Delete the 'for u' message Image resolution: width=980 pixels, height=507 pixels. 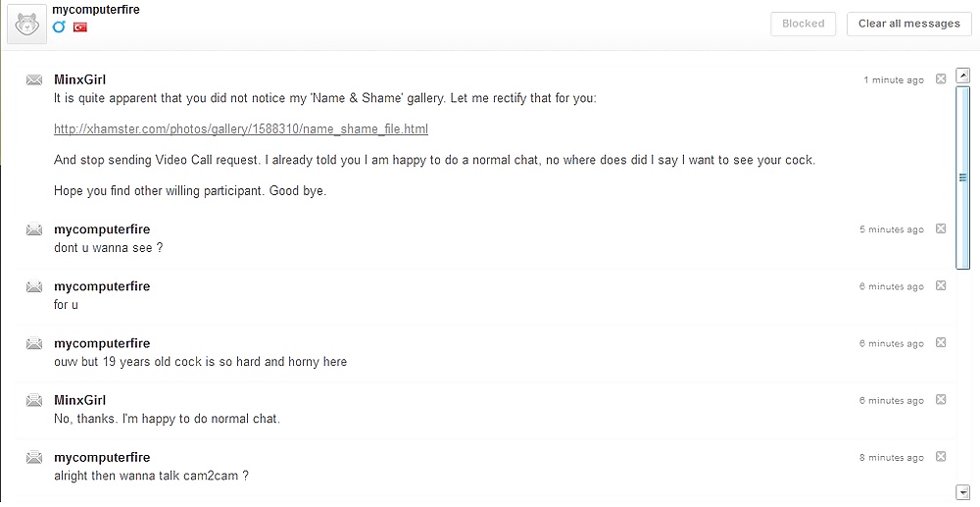pos(941,285)
